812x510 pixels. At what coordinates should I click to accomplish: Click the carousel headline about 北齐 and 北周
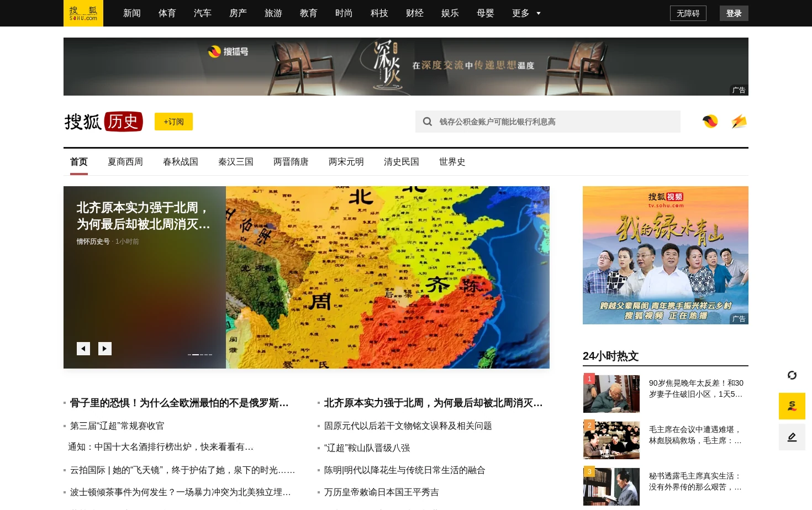(x=144, y=216)
